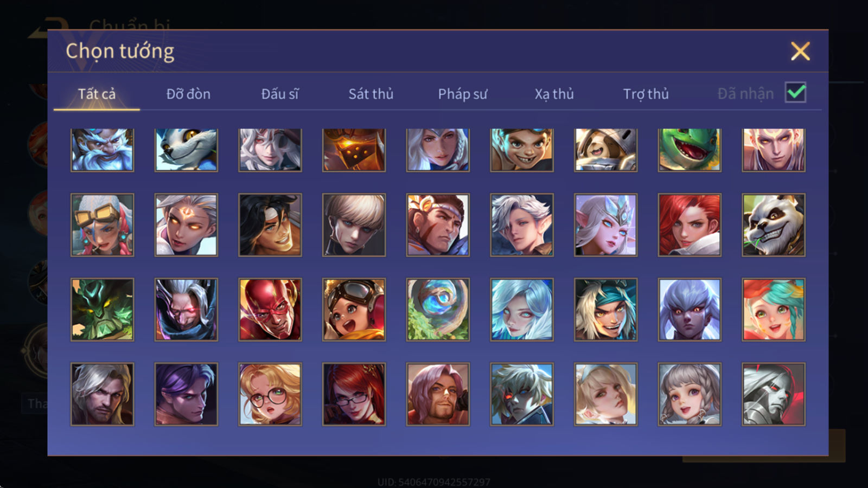Select the Tất cả tab
The height and width of the screenshot is (488, 868).
coord(97,94)
